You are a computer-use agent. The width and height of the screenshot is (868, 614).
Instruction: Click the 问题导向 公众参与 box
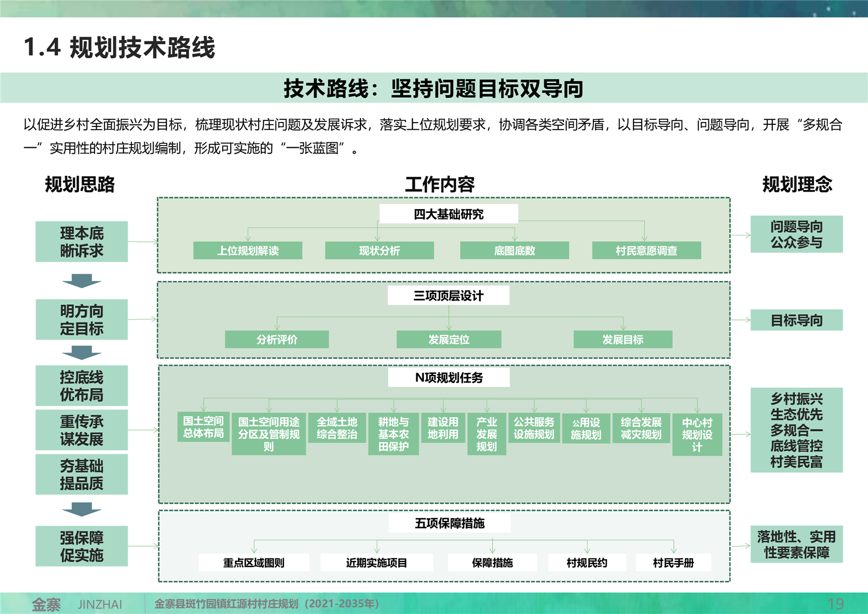coord(796,234)
